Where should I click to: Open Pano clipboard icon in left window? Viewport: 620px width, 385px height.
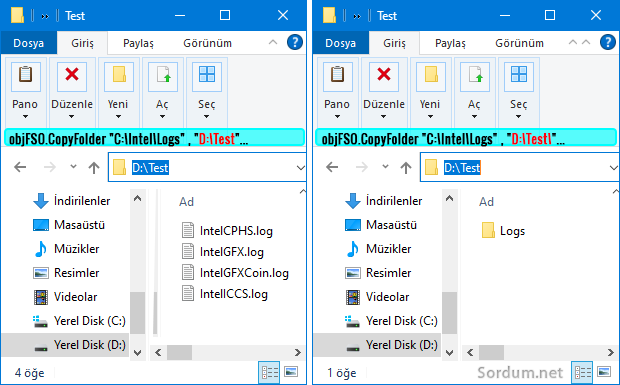(25, 76)
